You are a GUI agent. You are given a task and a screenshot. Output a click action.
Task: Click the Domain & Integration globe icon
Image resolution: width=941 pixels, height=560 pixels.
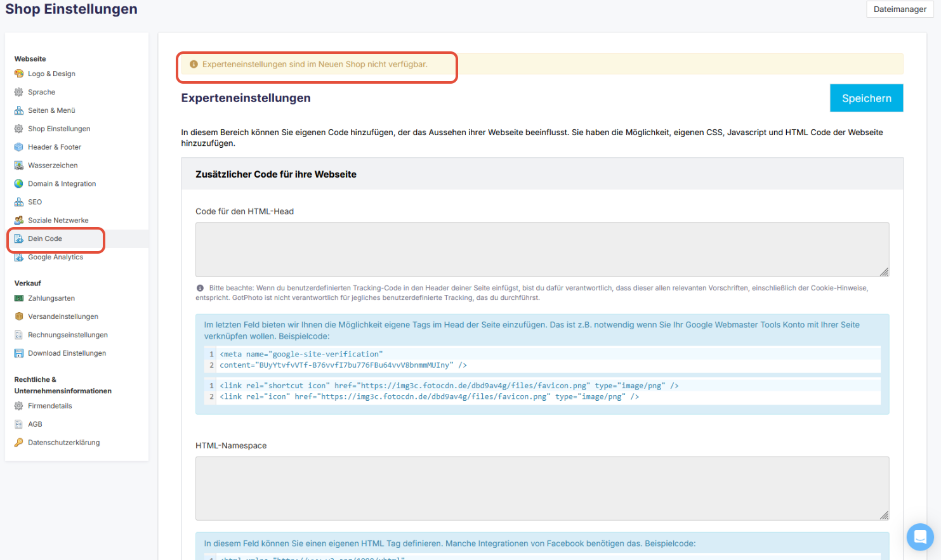click(19, 184)
